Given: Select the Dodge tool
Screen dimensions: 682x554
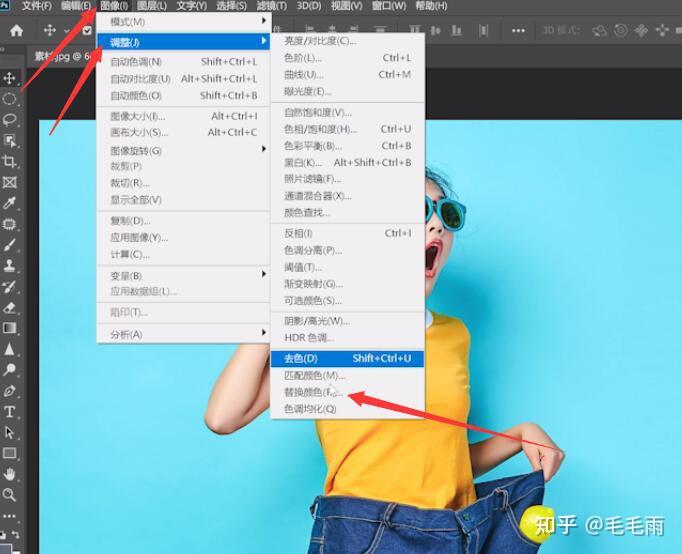Looking at the screenshot, I should (10, 370).
